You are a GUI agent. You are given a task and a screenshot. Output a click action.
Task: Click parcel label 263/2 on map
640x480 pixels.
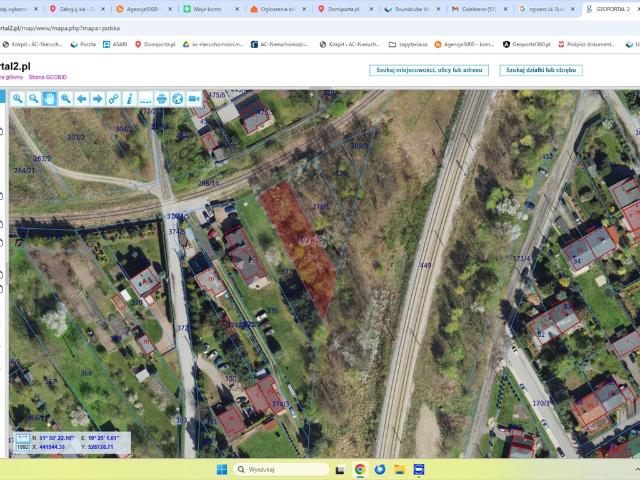point(42,158)
